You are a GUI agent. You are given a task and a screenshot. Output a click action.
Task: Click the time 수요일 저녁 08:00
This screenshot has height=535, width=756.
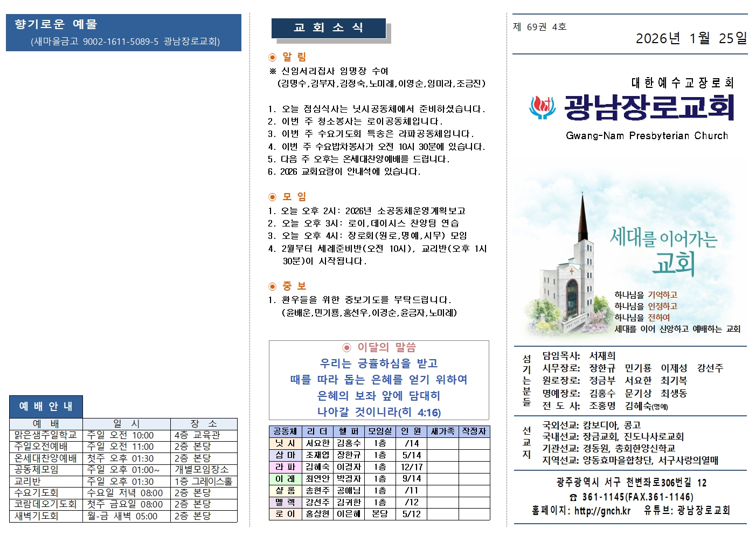[125, 493]
